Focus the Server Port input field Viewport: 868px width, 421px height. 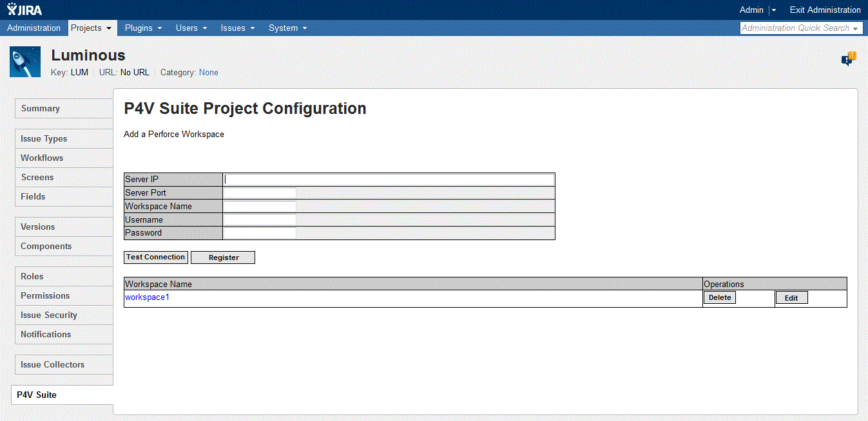(x=260, y=192)
